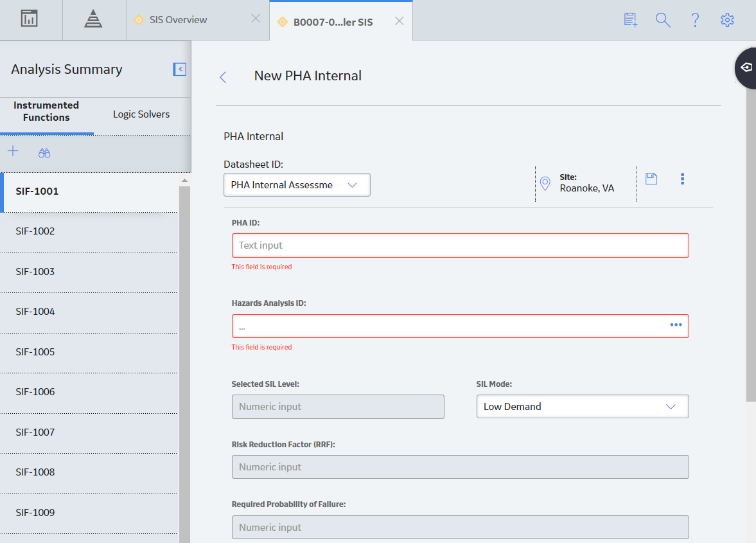Expand the SIL Mode dropdown
This screenshot has height=543, width=756.
[x=583, y=407]
